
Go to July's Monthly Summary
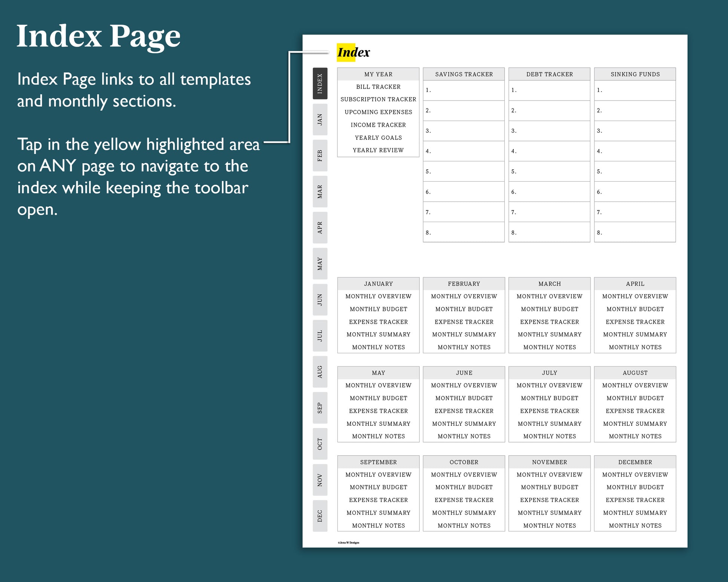pos(549,424)
